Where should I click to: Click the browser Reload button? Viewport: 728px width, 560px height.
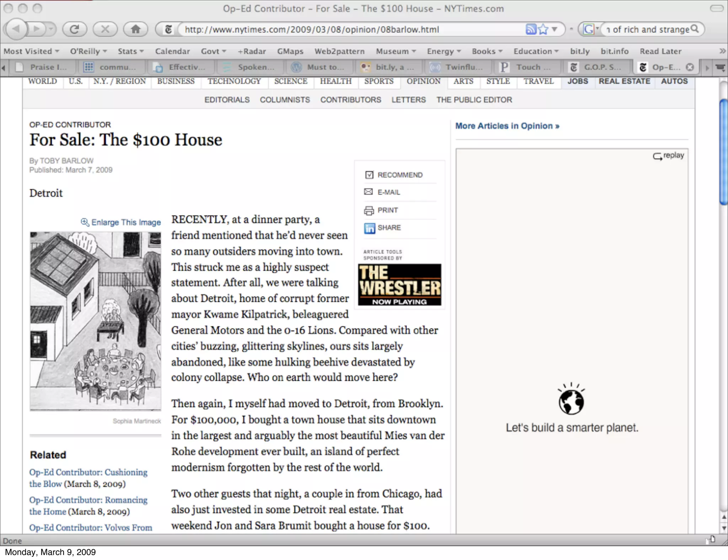[x=74, y=29]
